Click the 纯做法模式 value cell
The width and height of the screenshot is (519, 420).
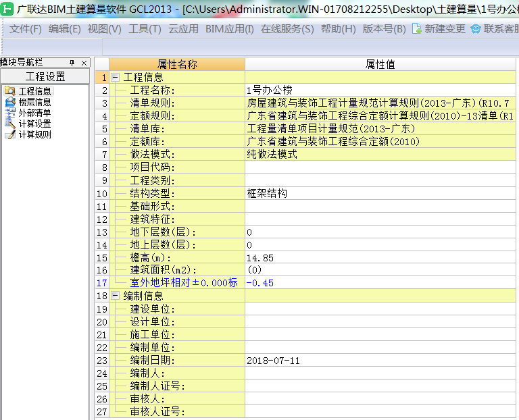(x=380, y=154)
